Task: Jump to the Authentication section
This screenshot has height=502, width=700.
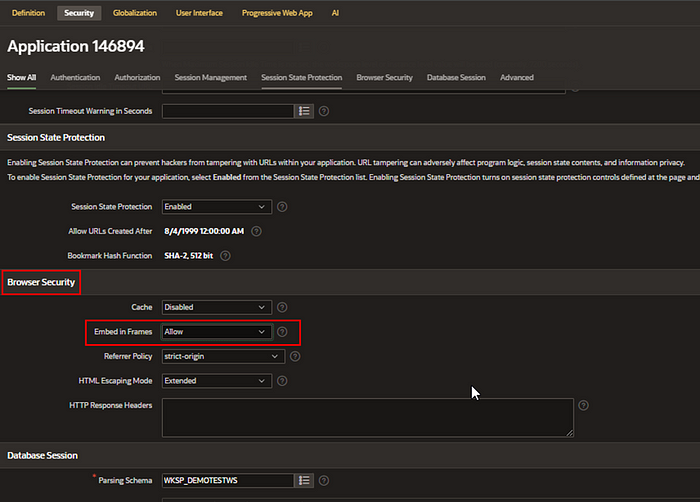Action: click(x=75, y=78)
